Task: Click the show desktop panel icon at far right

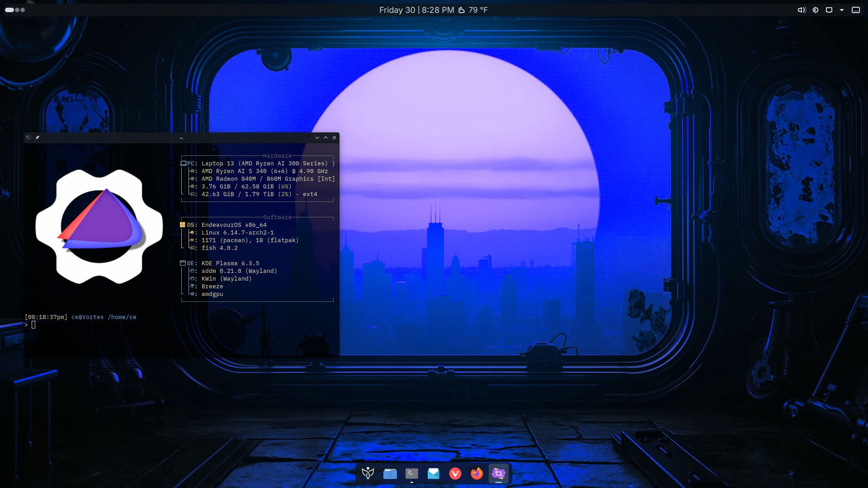Action: [855, 10]
